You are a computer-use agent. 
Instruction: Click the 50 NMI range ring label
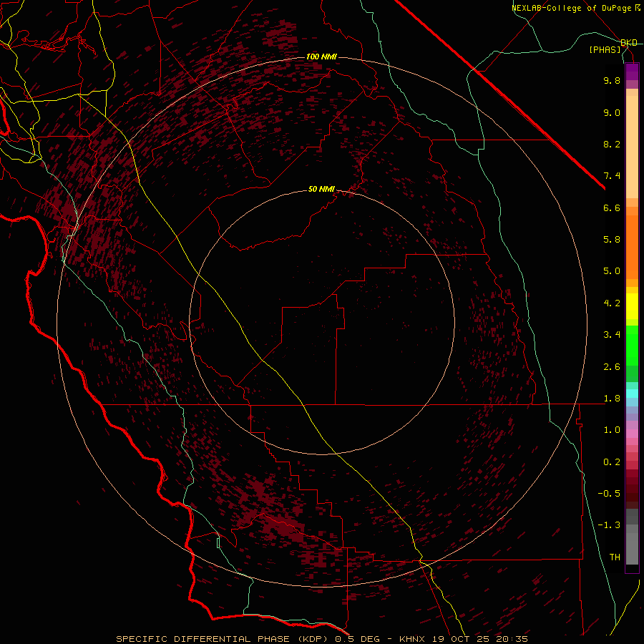(321, 189)
